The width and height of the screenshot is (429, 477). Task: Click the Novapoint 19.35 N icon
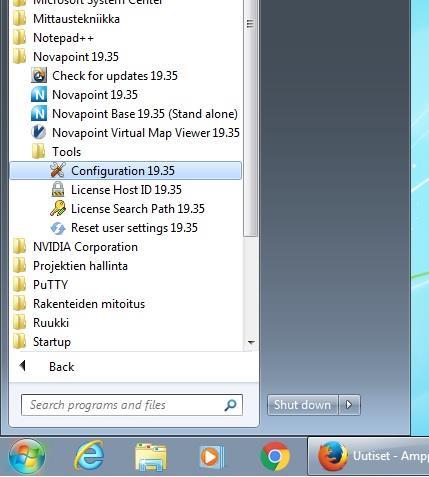point(39,95)
